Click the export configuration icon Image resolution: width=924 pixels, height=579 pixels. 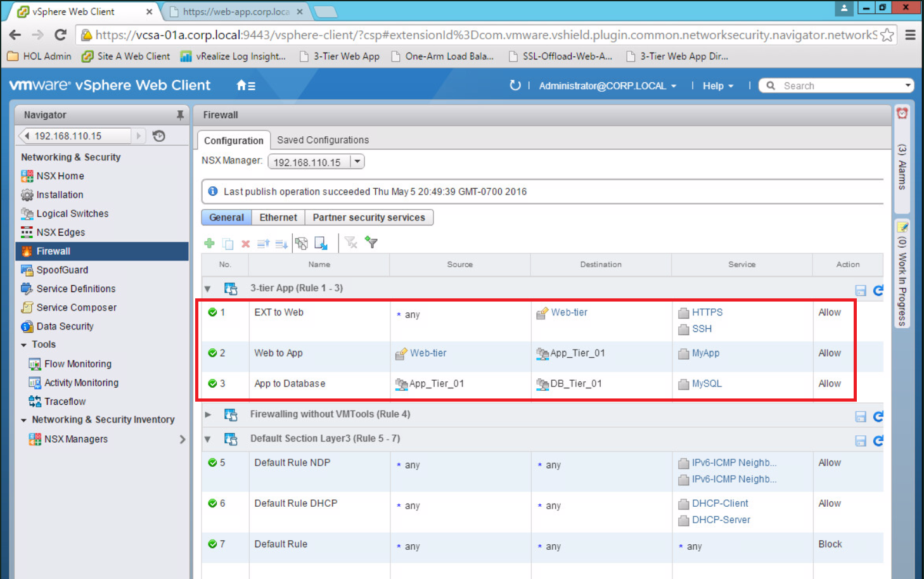click(321, 243)
